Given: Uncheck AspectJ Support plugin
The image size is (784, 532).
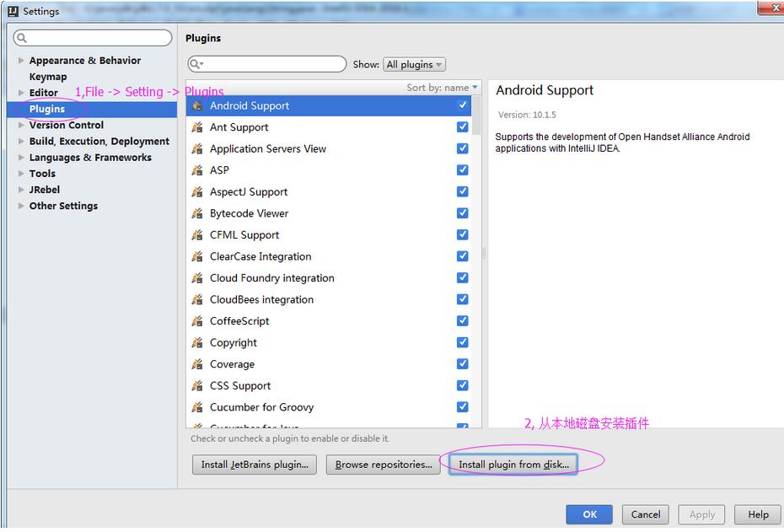Looking at the screenshot, I should (463, 191).
